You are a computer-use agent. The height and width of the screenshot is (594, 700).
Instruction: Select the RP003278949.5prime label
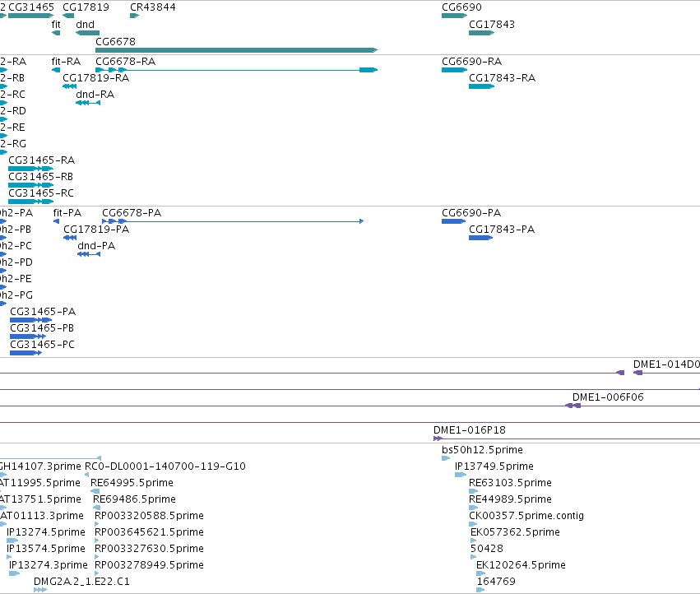point(149,565)
